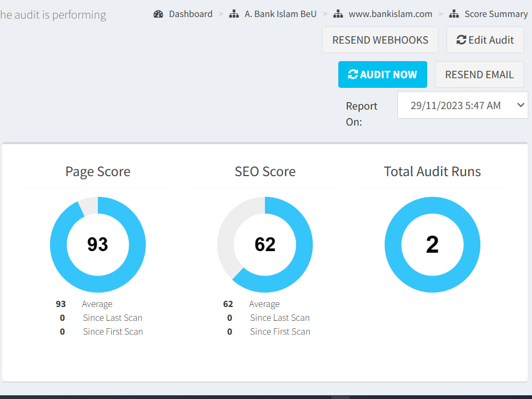The height and width of the screenshot is (399, 532).
Task: Click Since Last Scan under SEO Score
Action: tap(280, 318)
